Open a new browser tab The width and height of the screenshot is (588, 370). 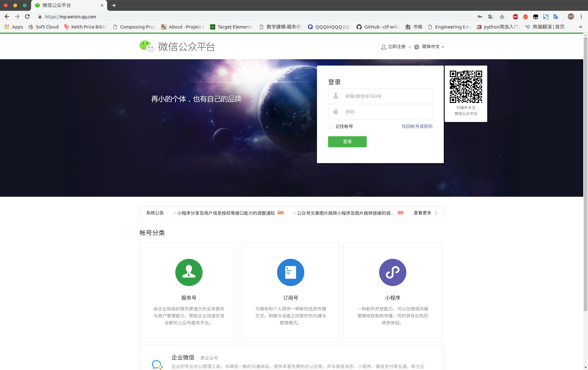pyautogui.click(x=114, y=5)
